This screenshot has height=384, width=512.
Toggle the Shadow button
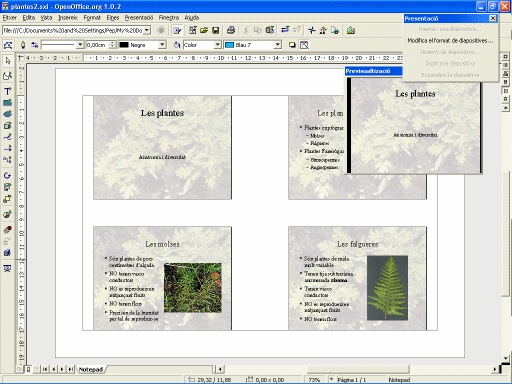click(292, 45)
